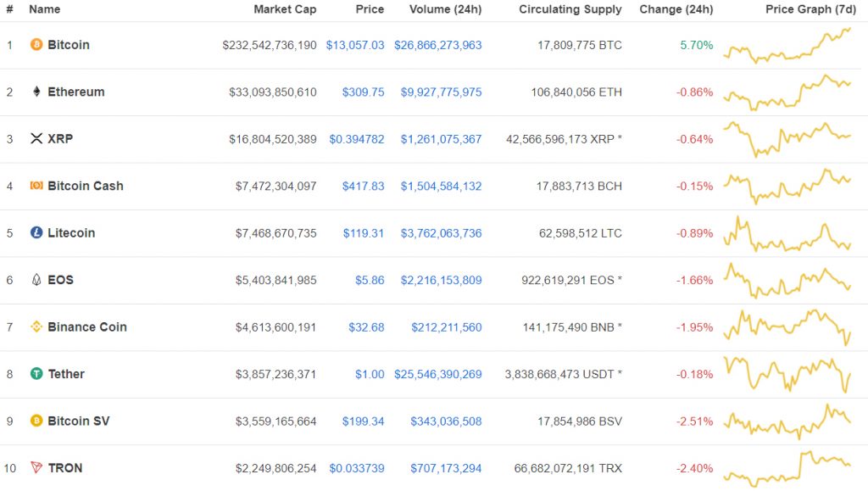Open the Bitcoin price link showing $13,057.03
The width and height of the screenshot is (868, 491).
click(357, 45)
